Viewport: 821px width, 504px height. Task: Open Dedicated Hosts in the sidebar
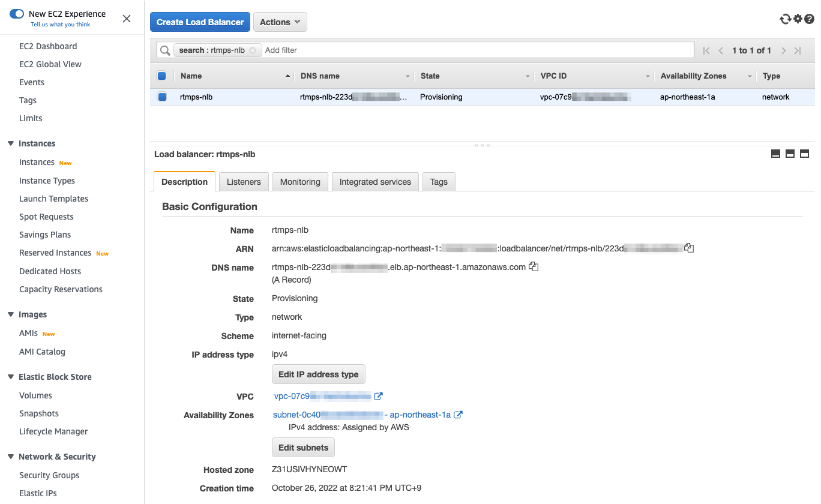(50, 271)
